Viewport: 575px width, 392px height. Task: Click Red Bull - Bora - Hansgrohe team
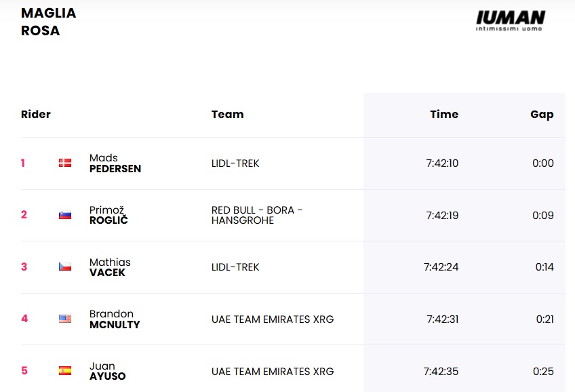[256, 215]
